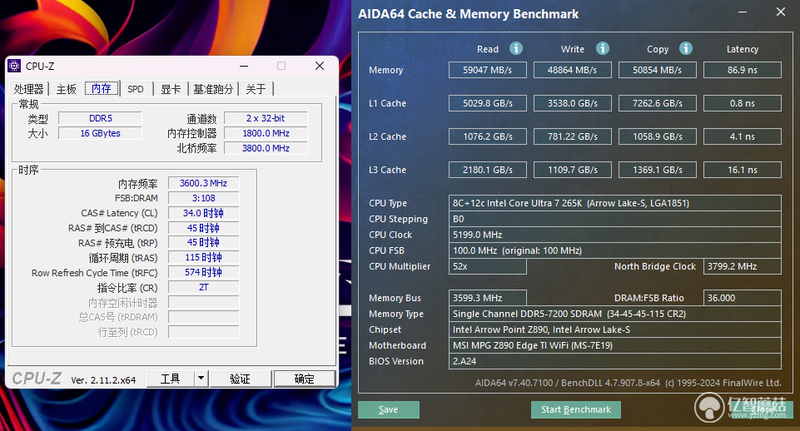Click the Copy info icon in AIDA64
The image size is (800, 431).
point(686,48)
